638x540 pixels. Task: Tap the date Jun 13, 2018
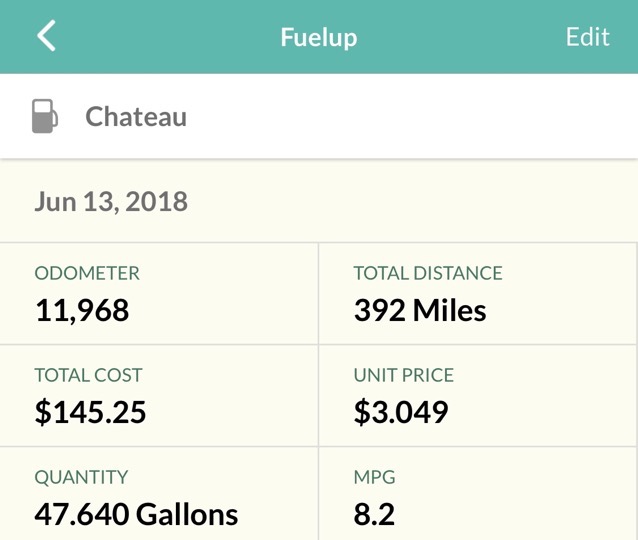coord(111,201)
